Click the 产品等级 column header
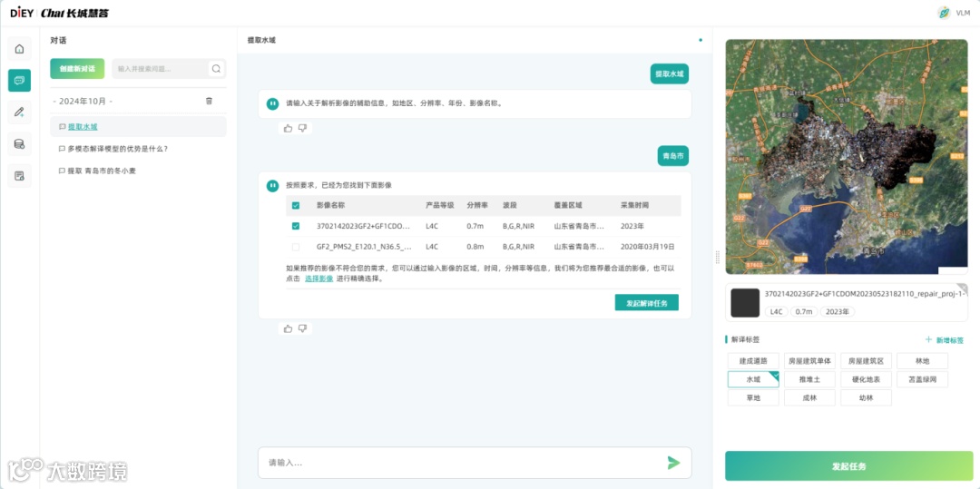The width and height of the screenshot is (980, 489). point(439,205)
